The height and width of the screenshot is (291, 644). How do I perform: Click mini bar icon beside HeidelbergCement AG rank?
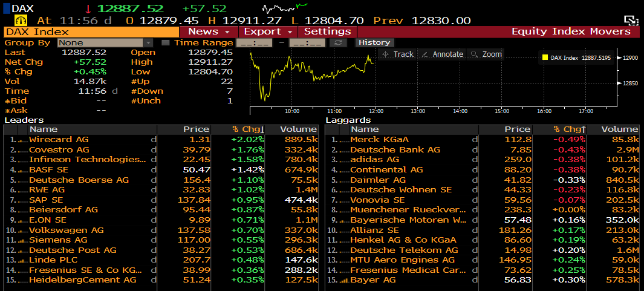point(23,281)
